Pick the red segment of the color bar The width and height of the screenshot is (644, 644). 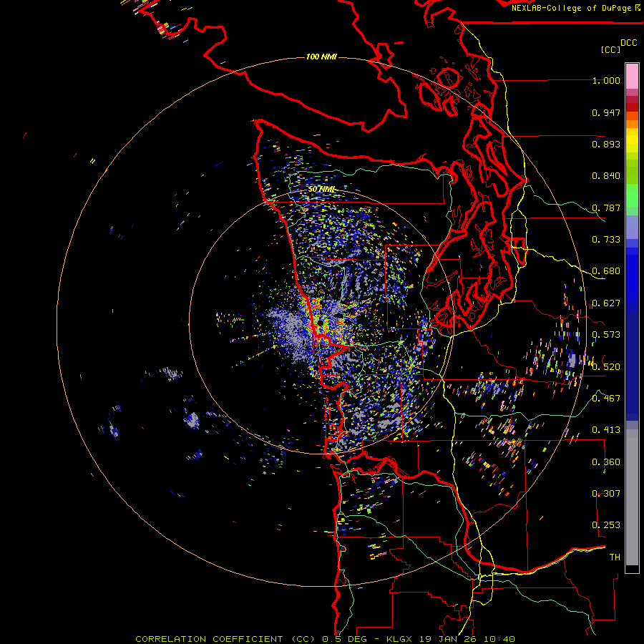tap(632, 107)
